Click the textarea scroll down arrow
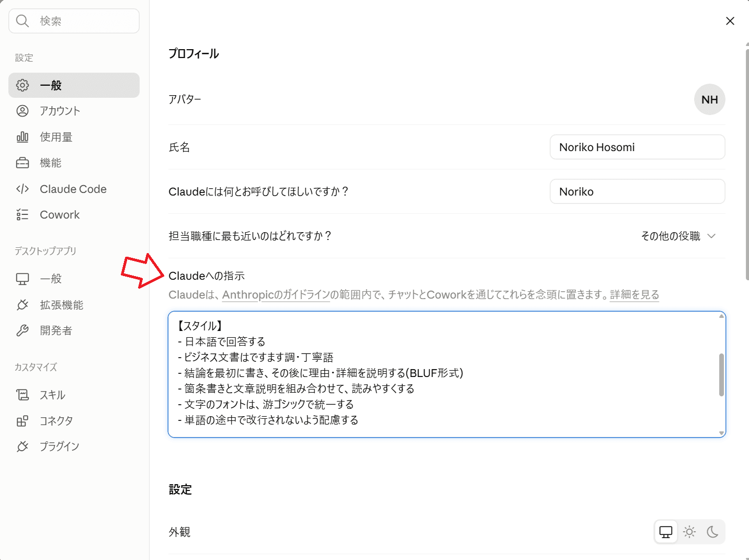 (x=721, y=433)
